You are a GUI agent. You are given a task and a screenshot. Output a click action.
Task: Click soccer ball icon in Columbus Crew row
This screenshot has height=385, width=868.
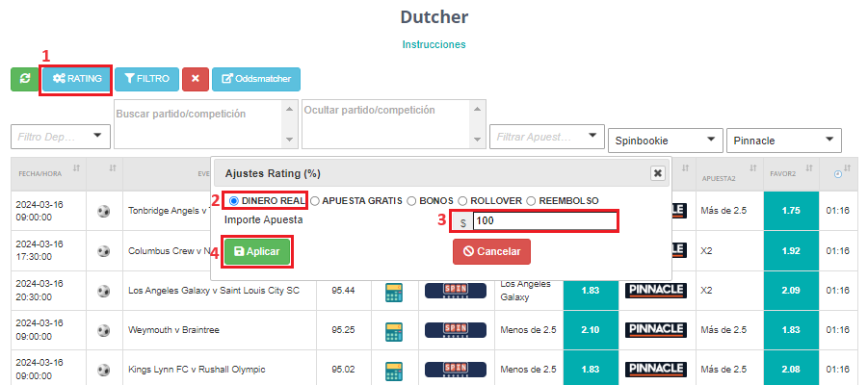(103, 250)
